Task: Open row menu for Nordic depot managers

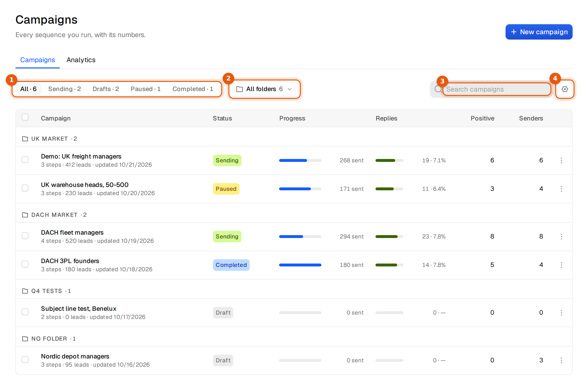Action: click(561, 360)
